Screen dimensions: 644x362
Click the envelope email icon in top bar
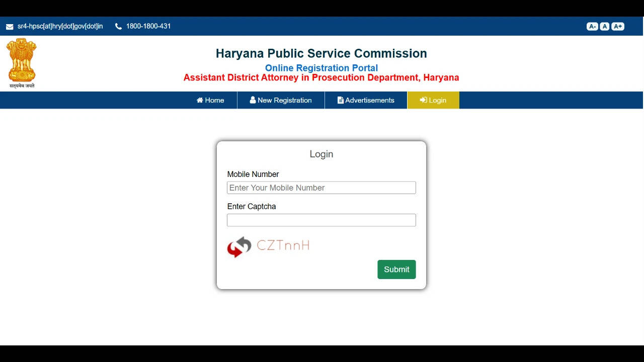pyautogui.click(x=10, y=27)
